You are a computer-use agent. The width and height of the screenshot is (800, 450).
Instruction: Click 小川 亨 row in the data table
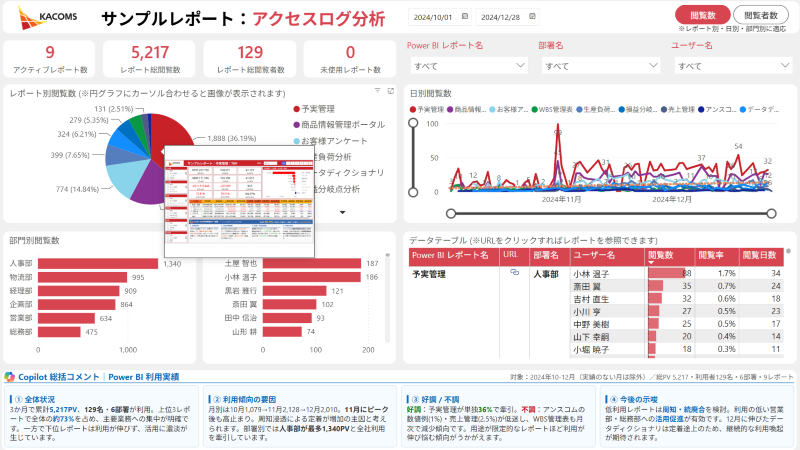677,311
